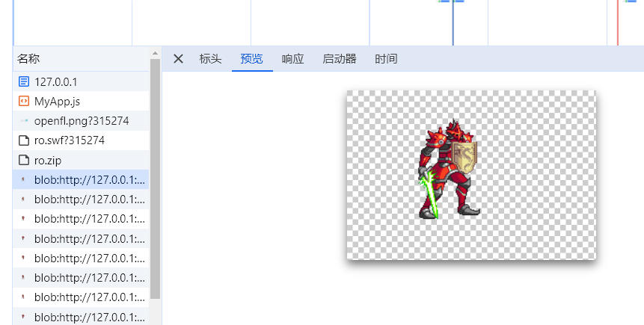Click the script icon beside MyApp.js

(24, 101)
